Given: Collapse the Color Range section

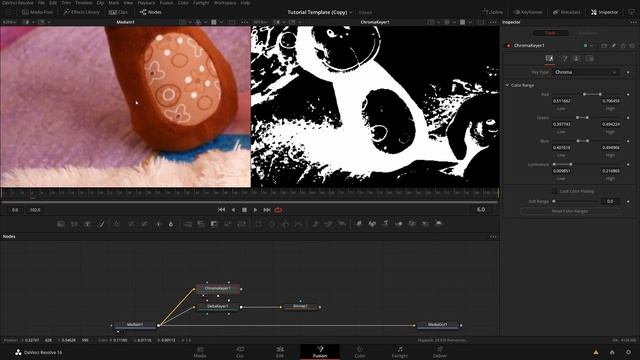Looking at the screenshot, I should 507,85.
